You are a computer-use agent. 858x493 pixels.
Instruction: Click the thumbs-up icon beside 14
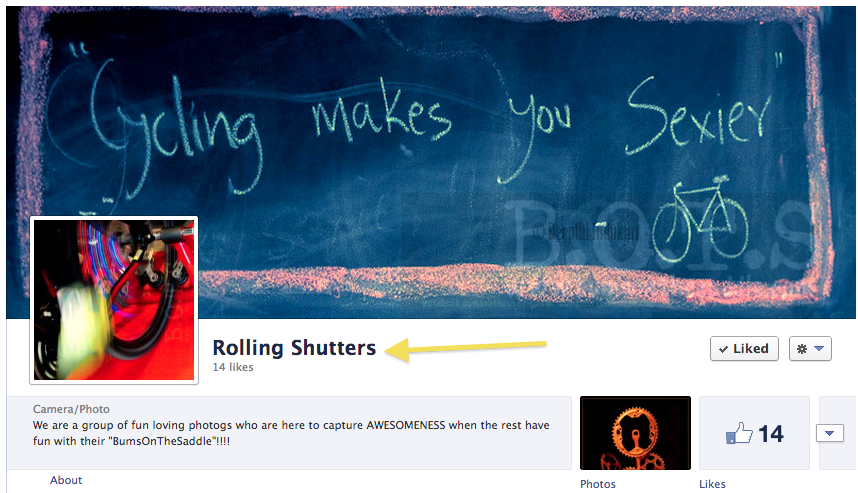click(x=739, y=433)
